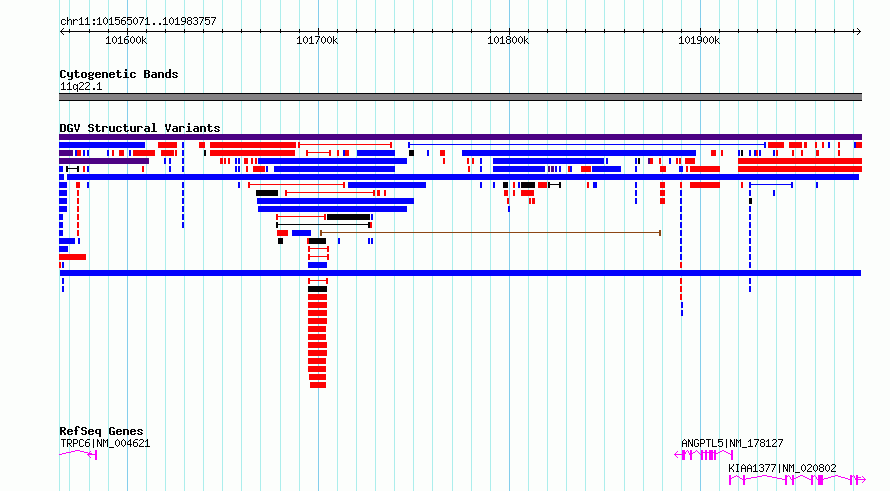Click the 101900k ruler tick label
The height and width of the screenshot is (491, 890).
point(699,40)
